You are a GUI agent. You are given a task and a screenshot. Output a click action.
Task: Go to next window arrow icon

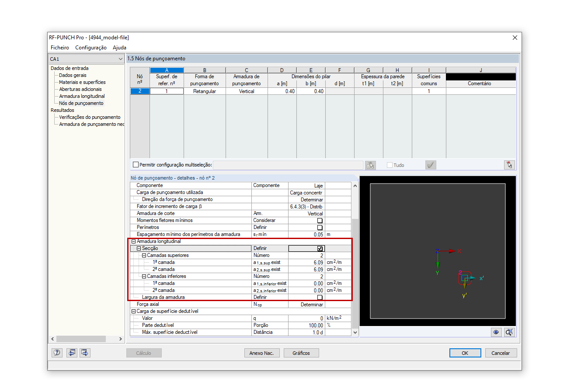(85, 353)
